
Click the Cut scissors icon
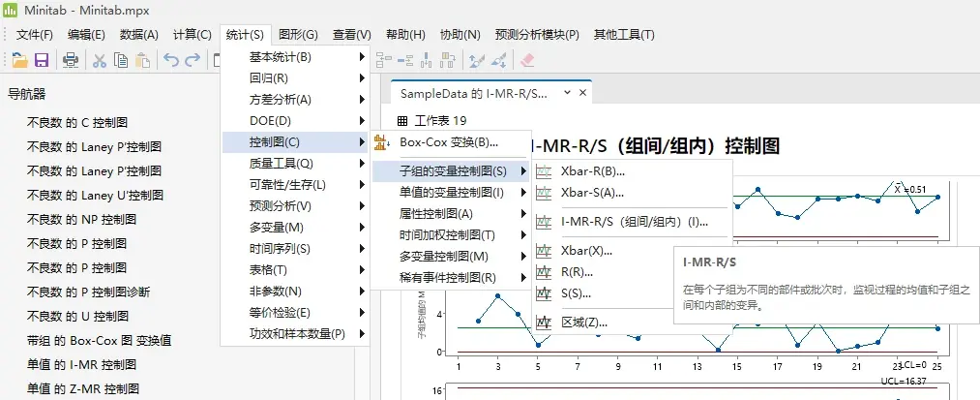(x=99, y=60)
